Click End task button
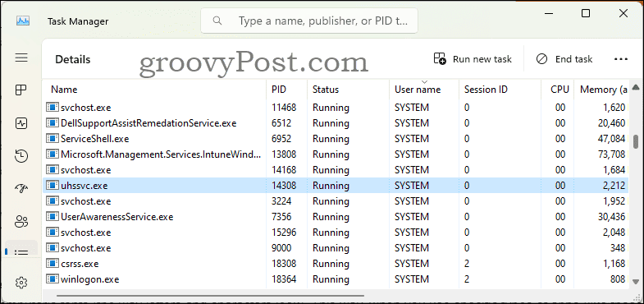 (564, 59)
